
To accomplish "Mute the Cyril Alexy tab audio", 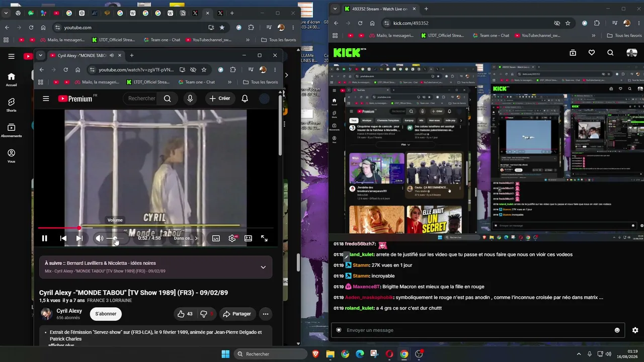I will tap(112, 55).
